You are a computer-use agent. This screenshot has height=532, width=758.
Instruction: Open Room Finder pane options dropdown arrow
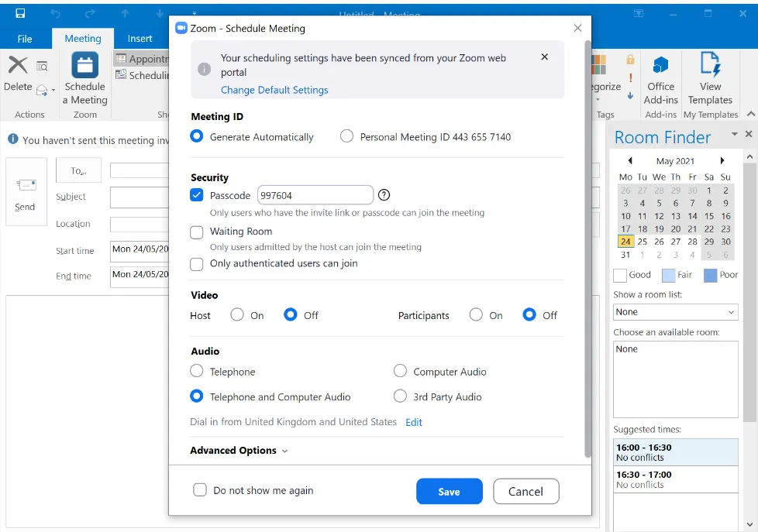coord(734,134)
